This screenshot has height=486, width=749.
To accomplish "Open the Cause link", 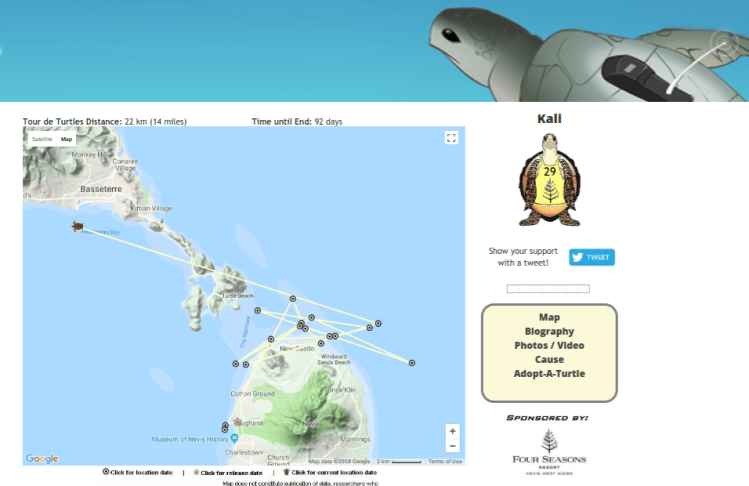I will pyautogui.click(x=549, y=359).
